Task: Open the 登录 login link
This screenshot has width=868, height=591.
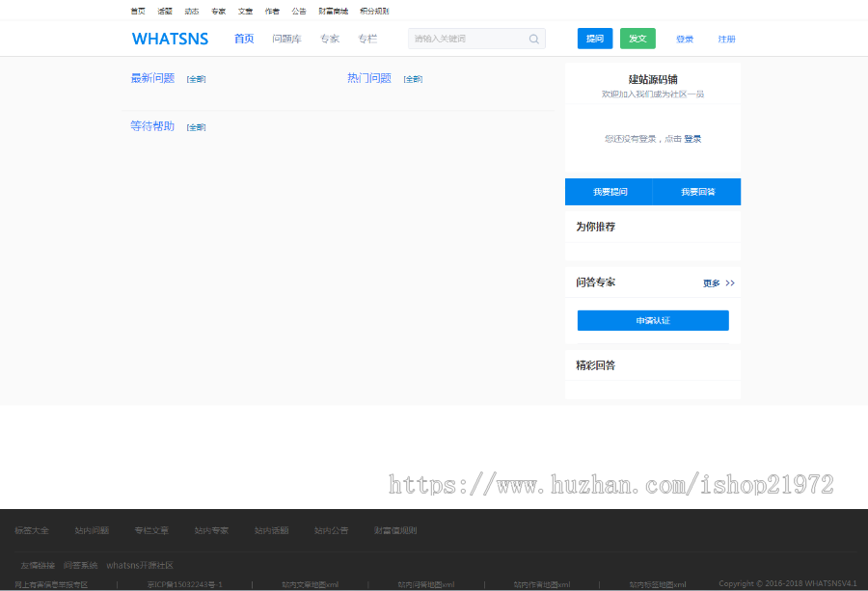Action: tap(685, 39)
